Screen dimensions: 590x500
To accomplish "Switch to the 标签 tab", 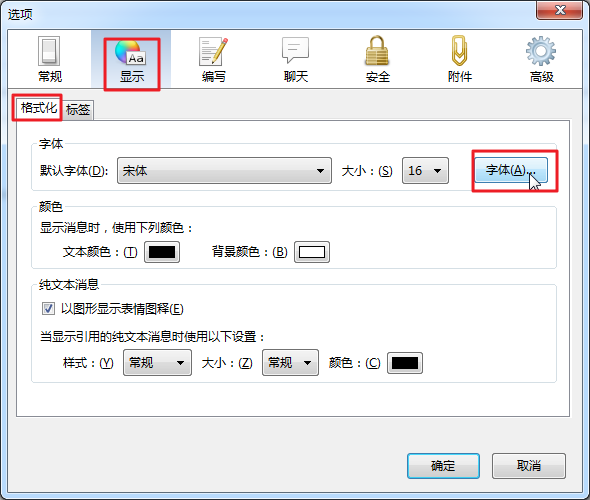I will [78, 110].
